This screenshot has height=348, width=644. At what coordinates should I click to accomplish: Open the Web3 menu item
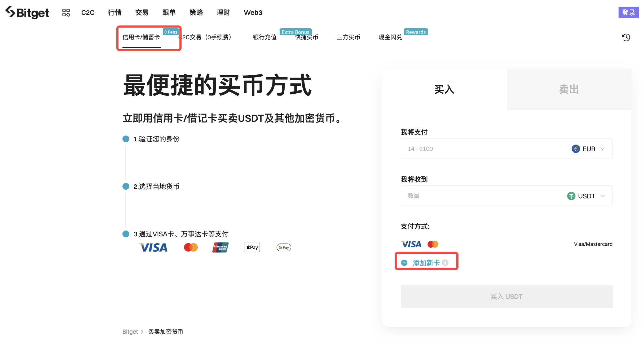253,12
